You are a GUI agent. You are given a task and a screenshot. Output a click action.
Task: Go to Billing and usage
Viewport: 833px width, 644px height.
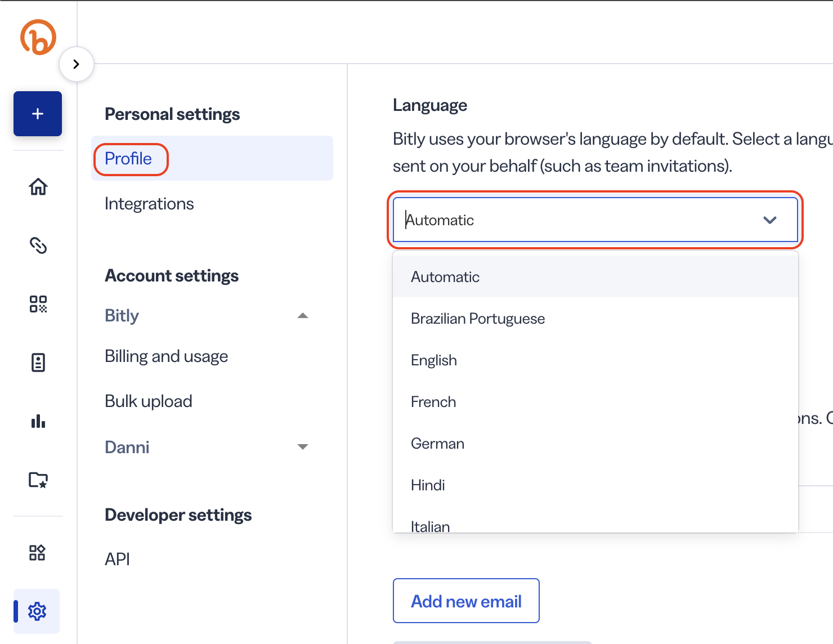[x=167, y=356]
